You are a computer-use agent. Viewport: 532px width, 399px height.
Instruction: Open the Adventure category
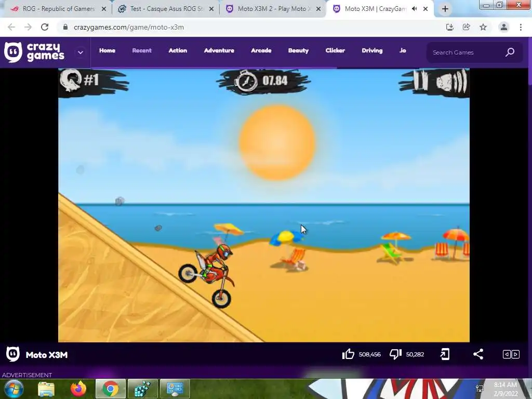[219, 50]
